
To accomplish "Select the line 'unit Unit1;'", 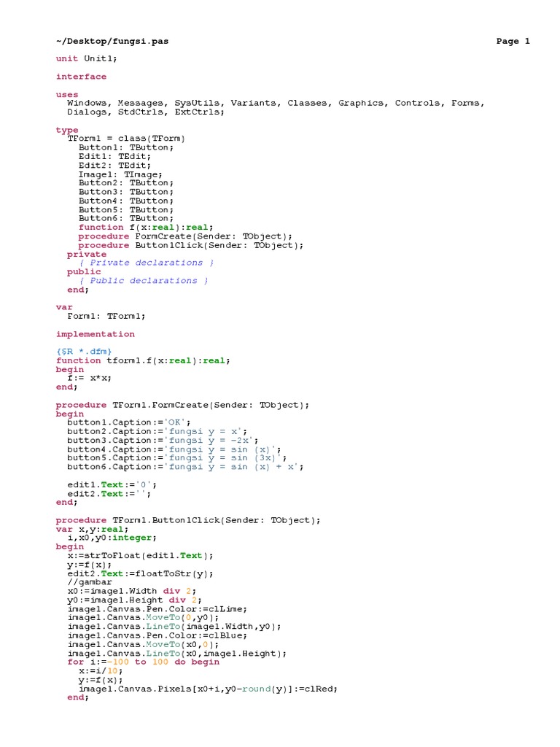I will click(86, 58).
